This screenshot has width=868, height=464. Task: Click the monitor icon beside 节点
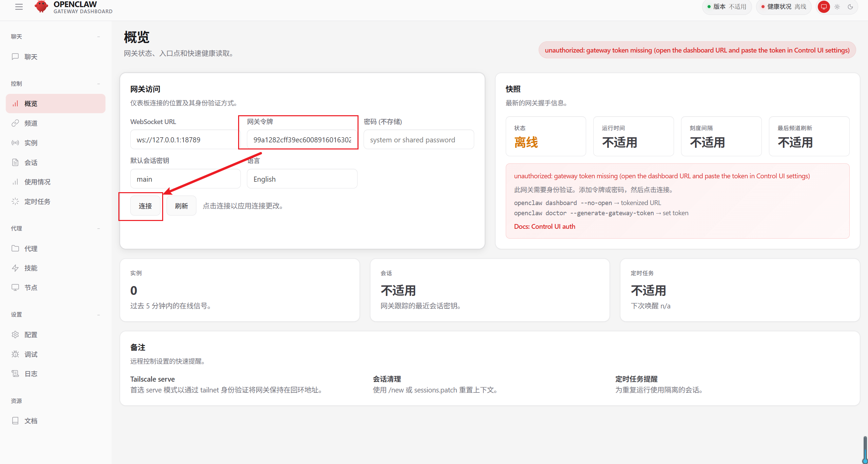click(x=15, y=287)
